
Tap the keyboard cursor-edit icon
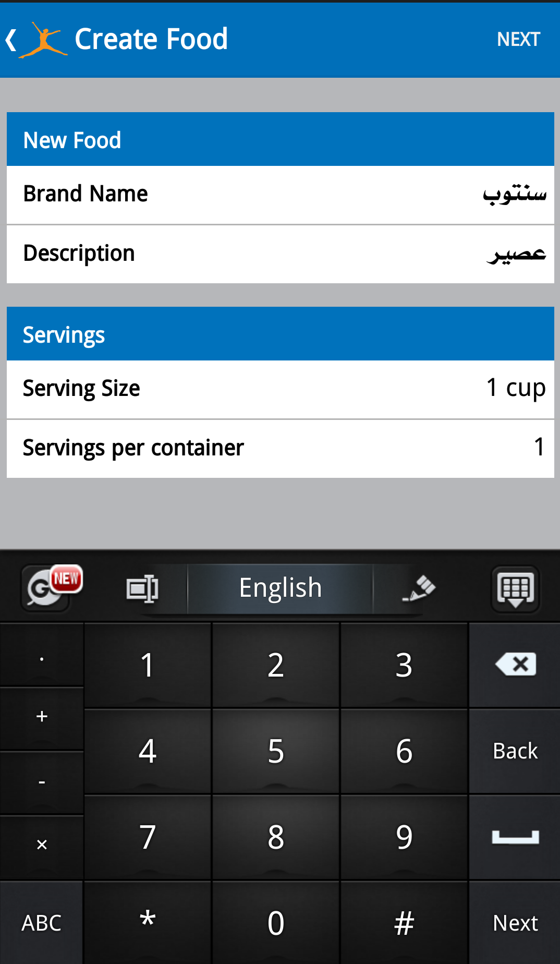[142, 589]
